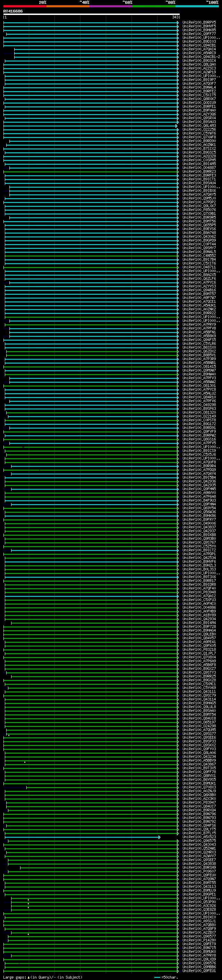Click hit label UniRef100_Q9FEU1
222x980 pixels.
coord(199,971)
